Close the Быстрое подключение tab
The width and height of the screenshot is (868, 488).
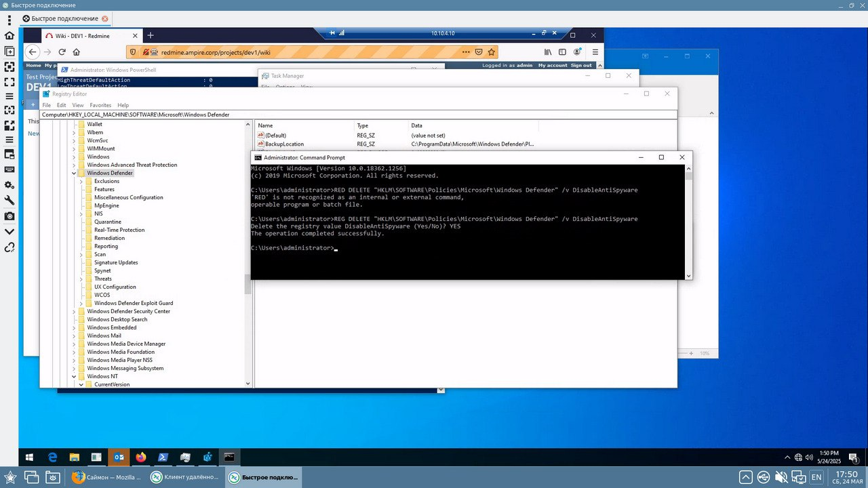105,19
